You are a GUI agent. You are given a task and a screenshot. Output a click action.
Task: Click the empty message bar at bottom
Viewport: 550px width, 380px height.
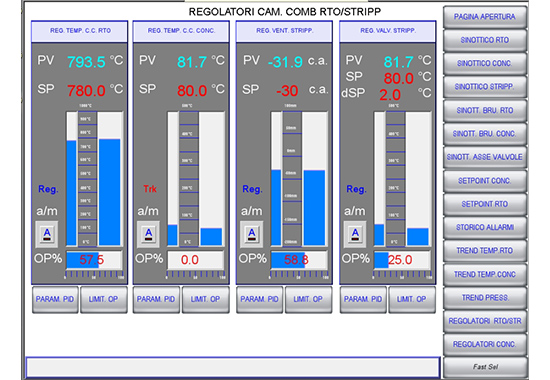(233, 368)
